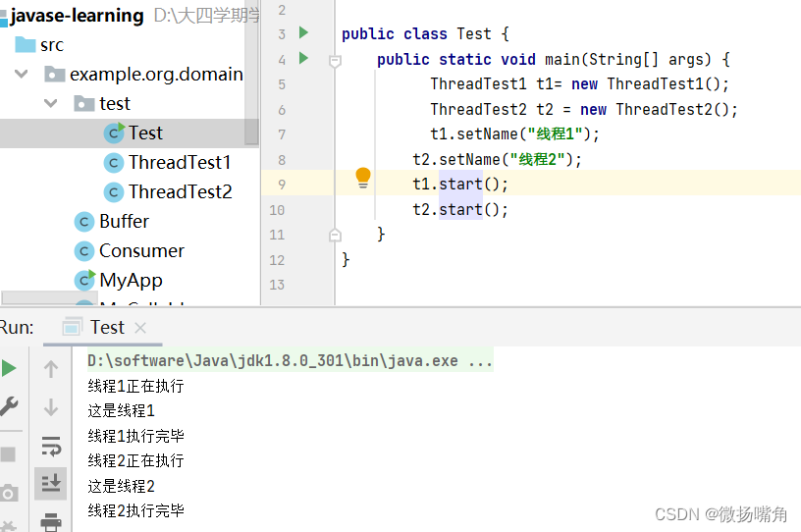Move down the stack trace arrow icon
This screenshot has height=532, width=801.
51,407
